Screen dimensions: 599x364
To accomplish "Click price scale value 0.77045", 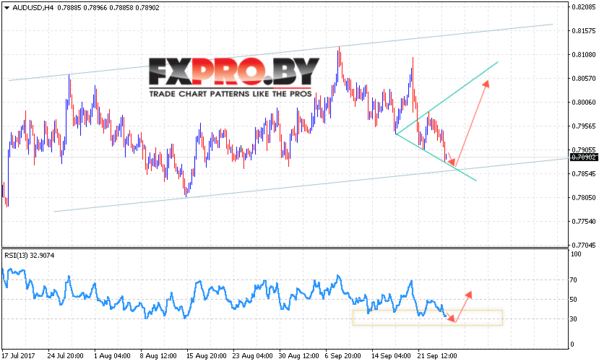I will (583, 246).
